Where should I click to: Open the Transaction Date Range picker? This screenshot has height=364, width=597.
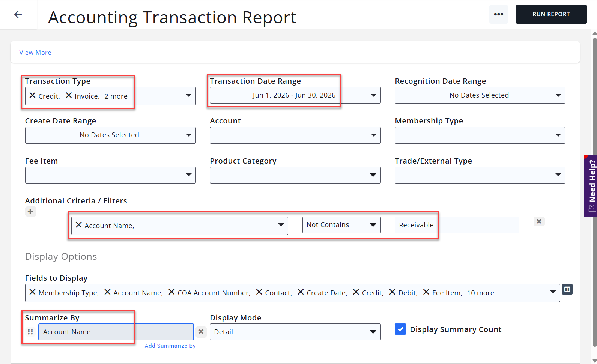click(295, 95)
